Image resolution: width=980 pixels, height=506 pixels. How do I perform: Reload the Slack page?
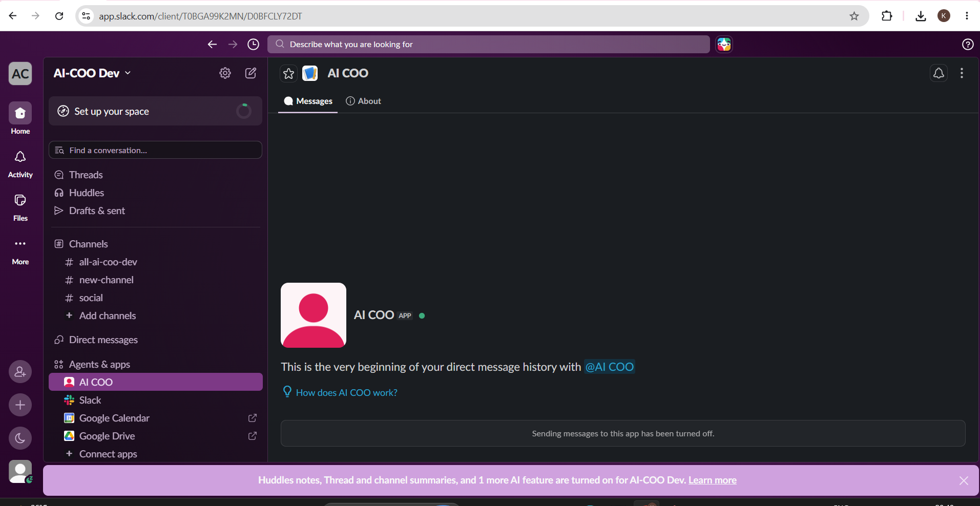click(59, 16)
